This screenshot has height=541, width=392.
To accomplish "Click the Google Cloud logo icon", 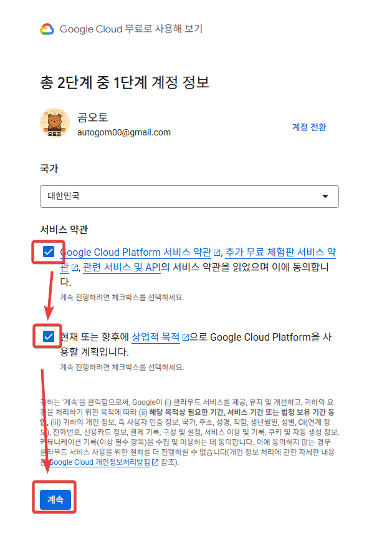I will 48,29.
